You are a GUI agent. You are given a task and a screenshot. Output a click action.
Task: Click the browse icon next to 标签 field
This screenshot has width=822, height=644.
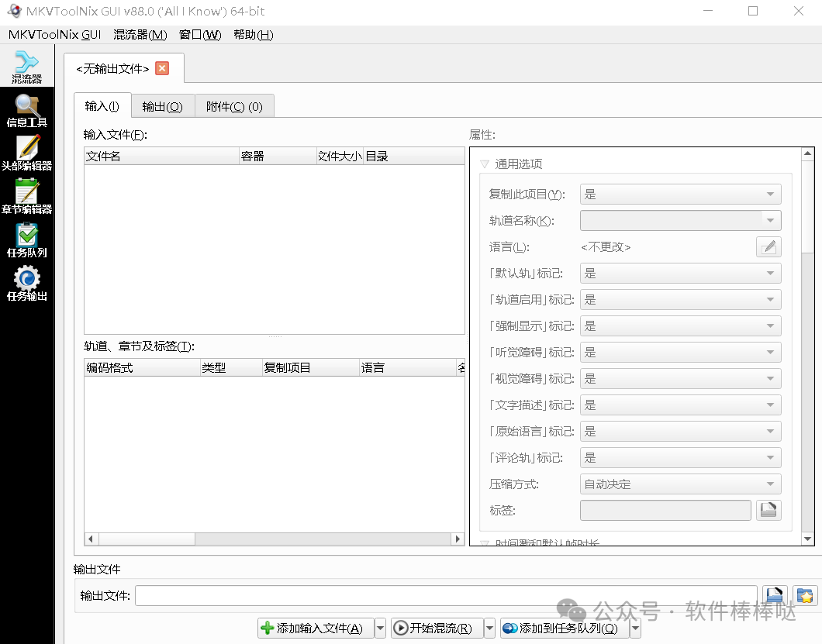point(768,511)
